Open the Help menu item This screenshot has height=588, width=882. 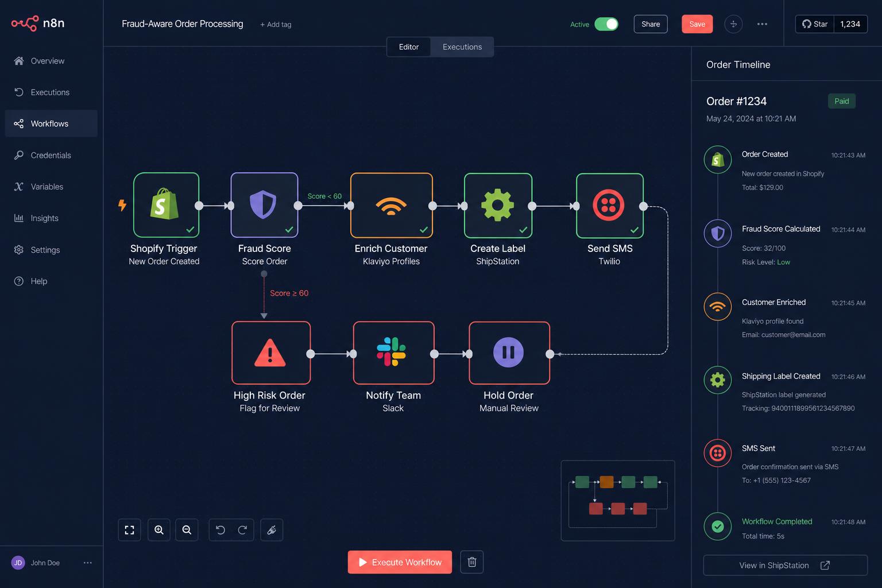(x=51, y=281)
